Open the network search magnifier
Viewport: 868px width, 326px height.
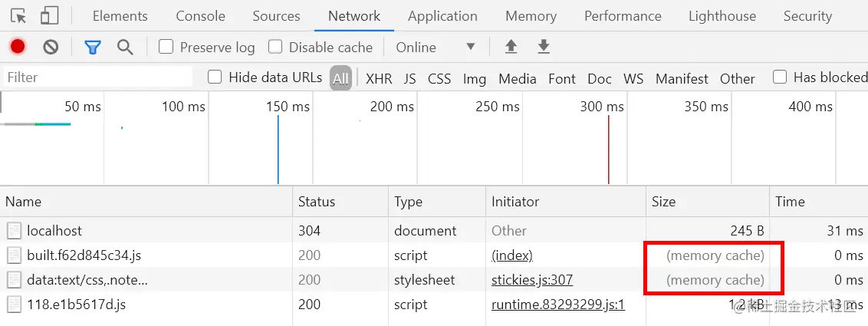[x=125, y=47]
